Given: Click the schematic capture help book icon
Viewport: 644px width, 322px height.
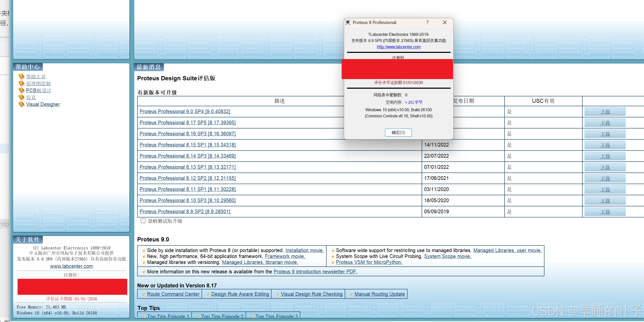Looking at the screenshot, I should [x=22, y=83].
